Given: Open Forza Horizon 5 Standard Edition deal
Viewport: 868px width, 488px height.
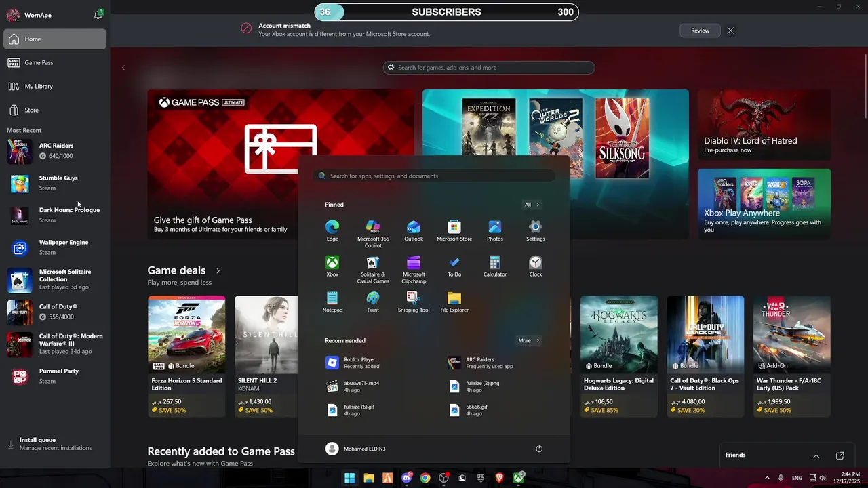Looking at the screenshot, I should click(186, 357).
